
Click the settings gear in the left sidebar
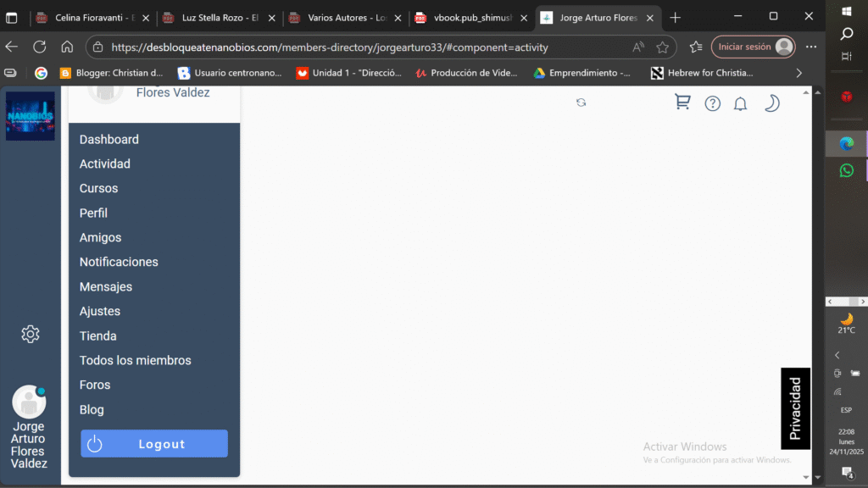31,334
